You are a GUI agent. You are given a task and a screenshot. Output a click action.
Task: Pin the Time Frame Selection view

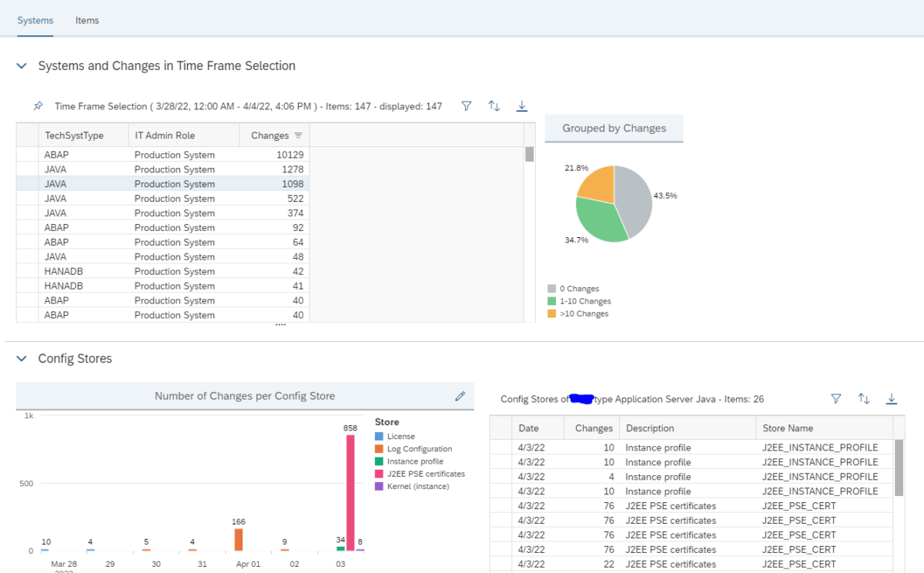coord(37,106)
